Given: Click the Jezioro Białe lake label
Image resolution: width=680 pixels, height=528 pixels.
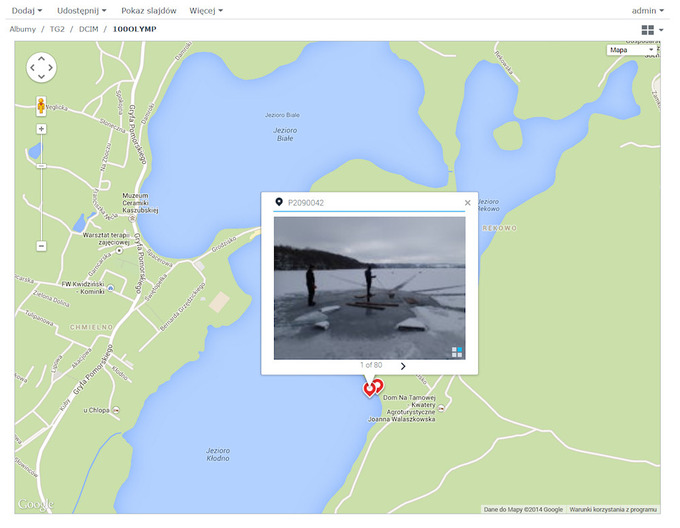Looking at the screenshot, I should pos(285,134).
